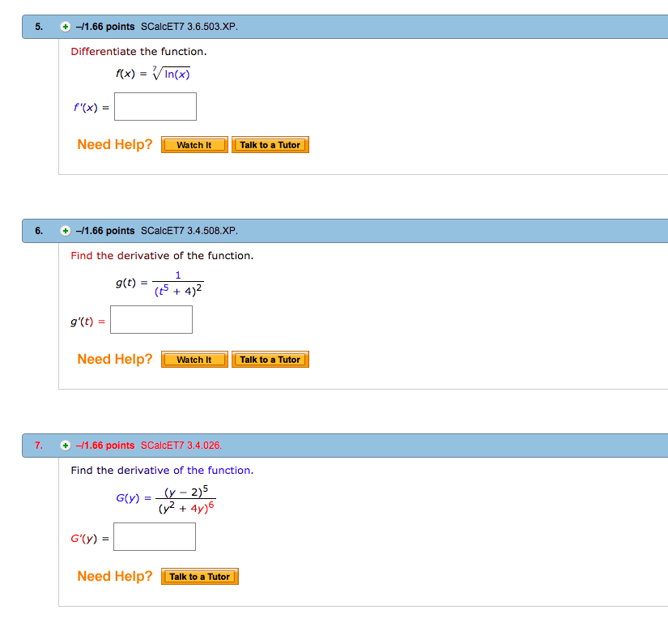Viewport: 668px width, 644px height.
Task: Click the Need Help? label in question 6
Action: pyautogui.click(x=115, y=359)
